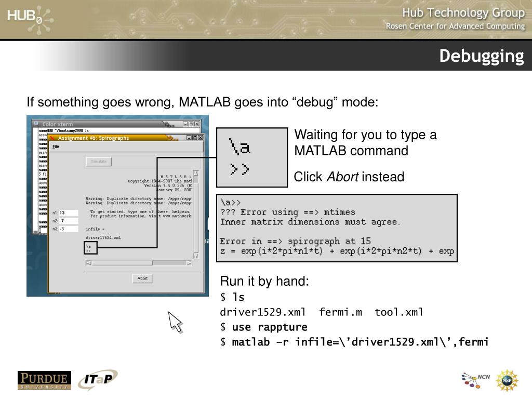Image resolution: width=532 pixels, height=399 pixels.
Task: Minimize the Assignment #6 Spirographs window
Action: tap(189, 137)
